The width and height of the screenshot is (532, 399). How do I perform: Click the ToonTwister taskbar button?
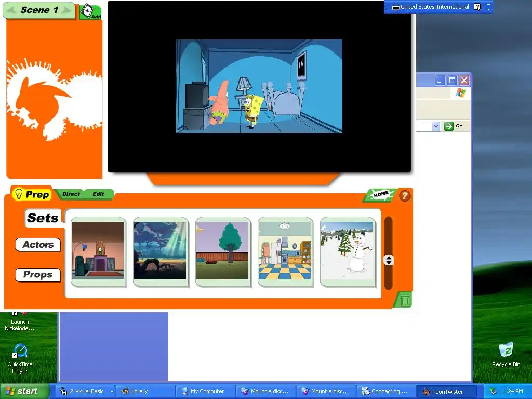point(446,391)
